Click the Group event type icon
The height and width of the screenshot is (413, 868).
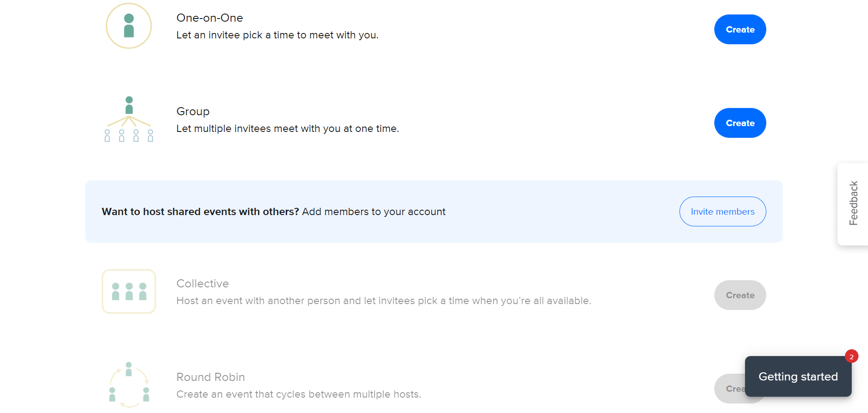click(x=129, y=119)
